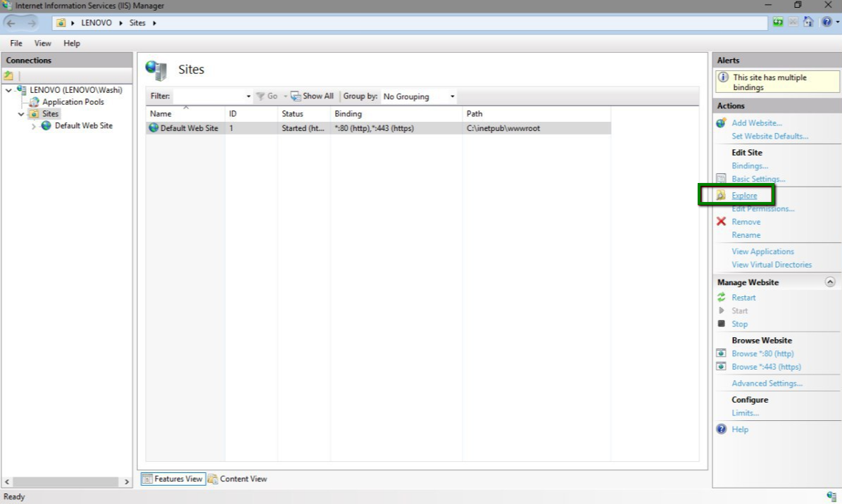Sort by the ID column header
This screenshot has height=504, width=842.
tap(251, 114)
